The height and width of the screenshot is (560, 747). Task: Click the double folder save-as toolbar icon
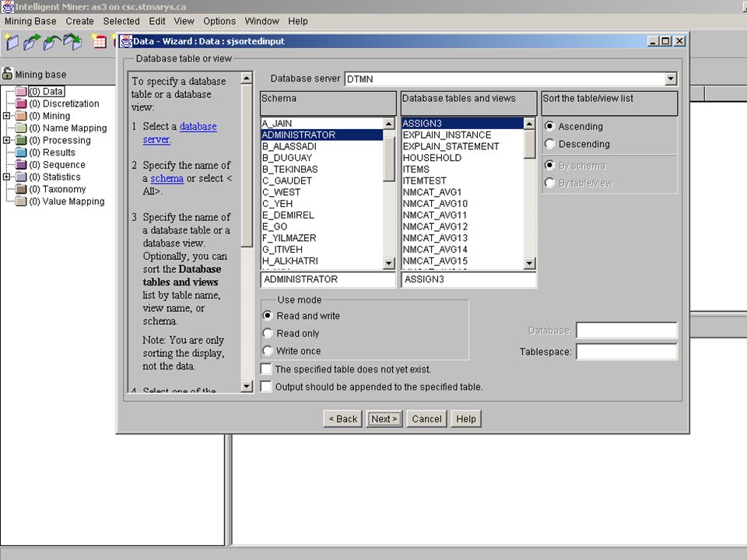pyautogui.click(x=72, y=42)
